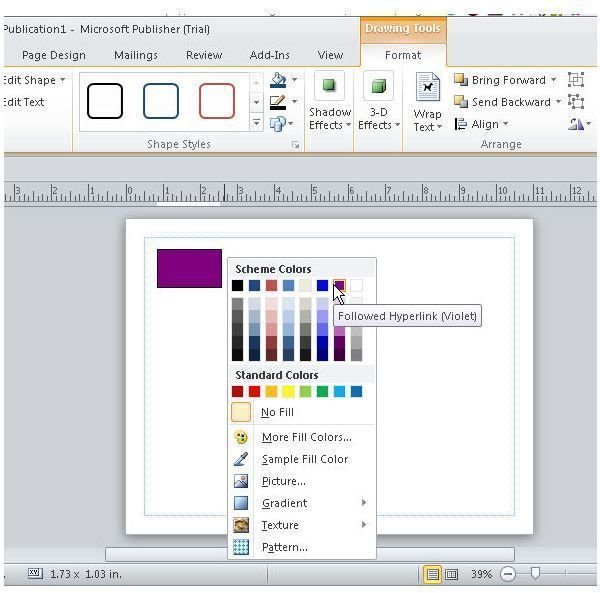600x593 pixels.
Task: Pick the black scheme color swatch
Action: click(x=237, y=285)
